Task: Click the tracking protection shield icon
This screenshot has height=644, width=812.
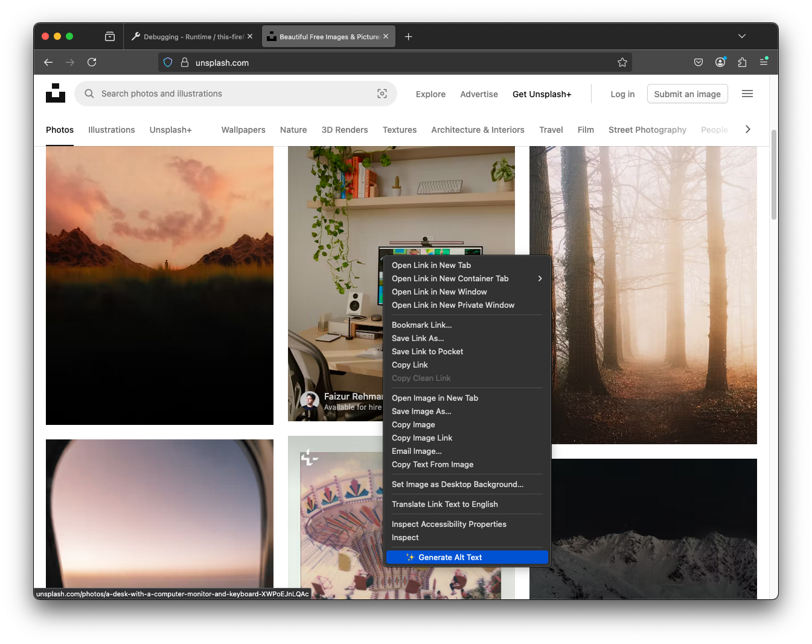Action: click(x=168, y=62)
